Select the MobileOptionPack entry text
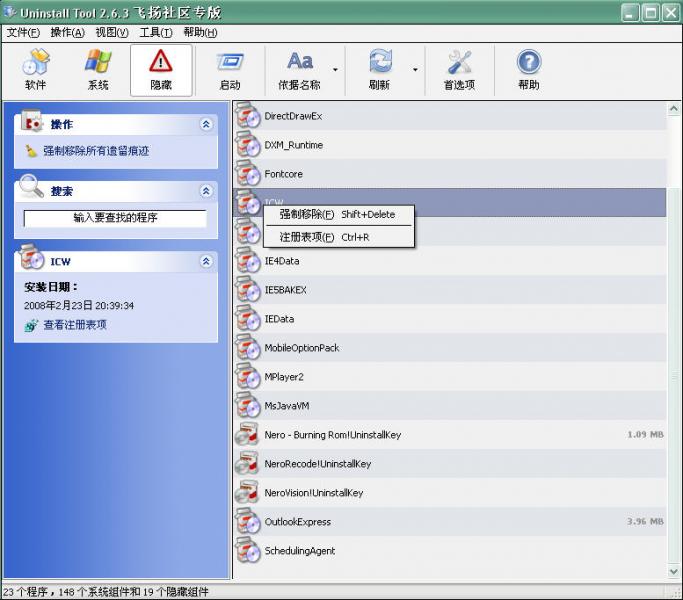The height and width of the screenshot is (600, 683). (x=301, y=348)
